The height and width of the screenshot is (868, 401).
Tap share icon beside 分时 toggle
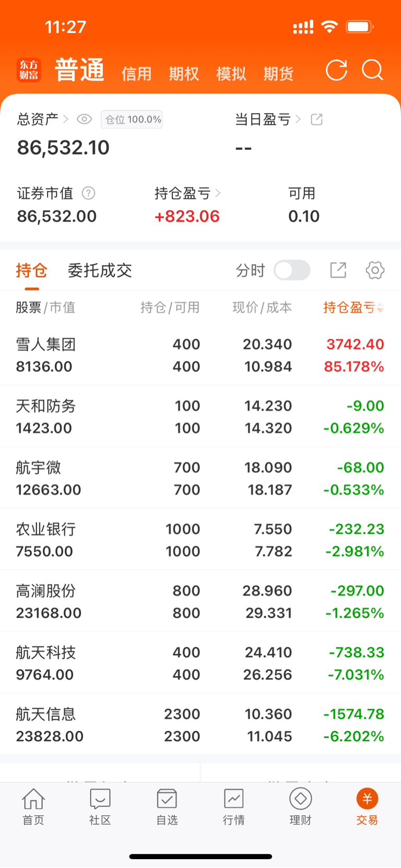tap(338, 270)
